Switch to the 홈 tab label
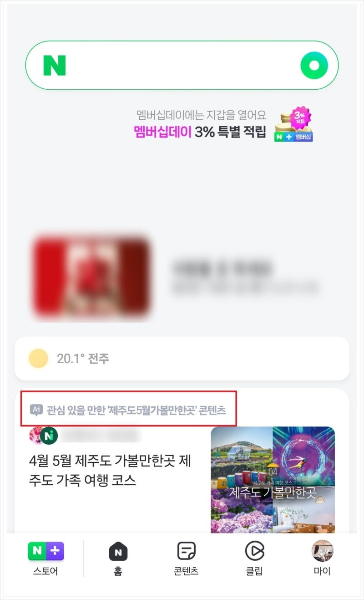This screenshot has height=600, width=364. click(118, 571)
